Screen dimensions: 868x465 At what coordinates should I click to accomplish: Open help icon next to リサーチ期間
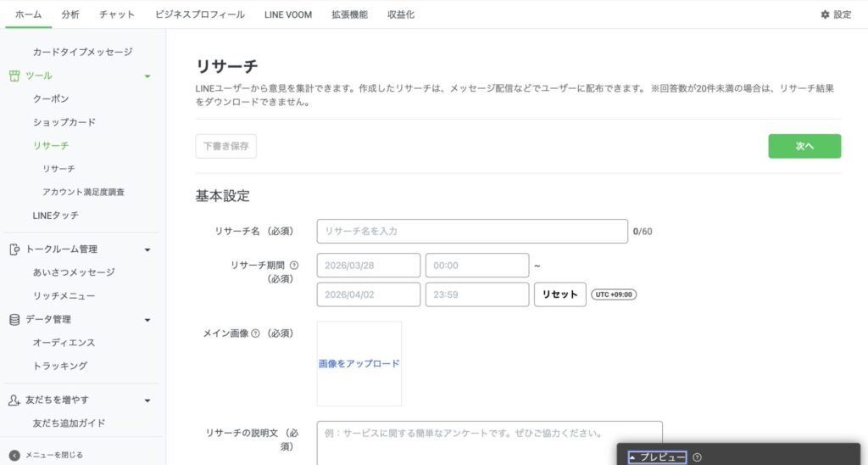(294, 266)
